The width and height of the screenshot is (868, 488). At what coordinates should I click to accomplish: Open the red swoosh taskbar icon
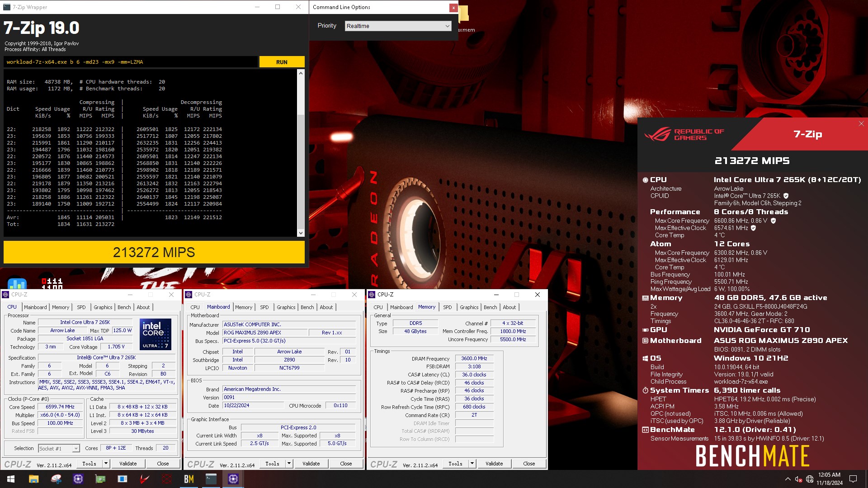(145, 479)
